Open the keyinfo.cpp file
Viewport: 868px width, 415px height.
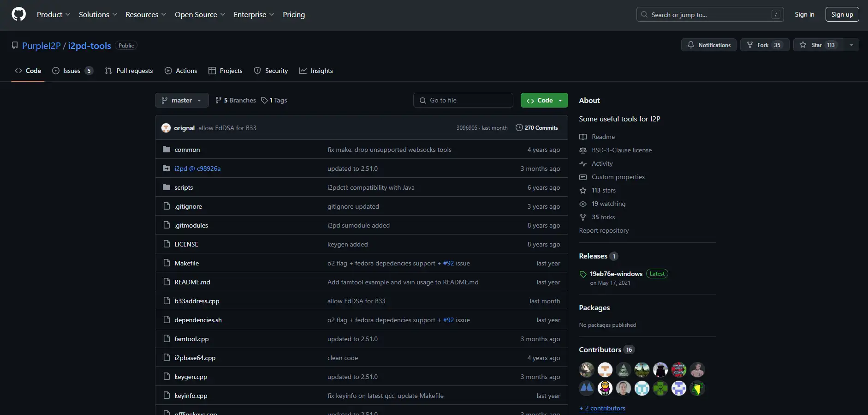tap(190, 396)
